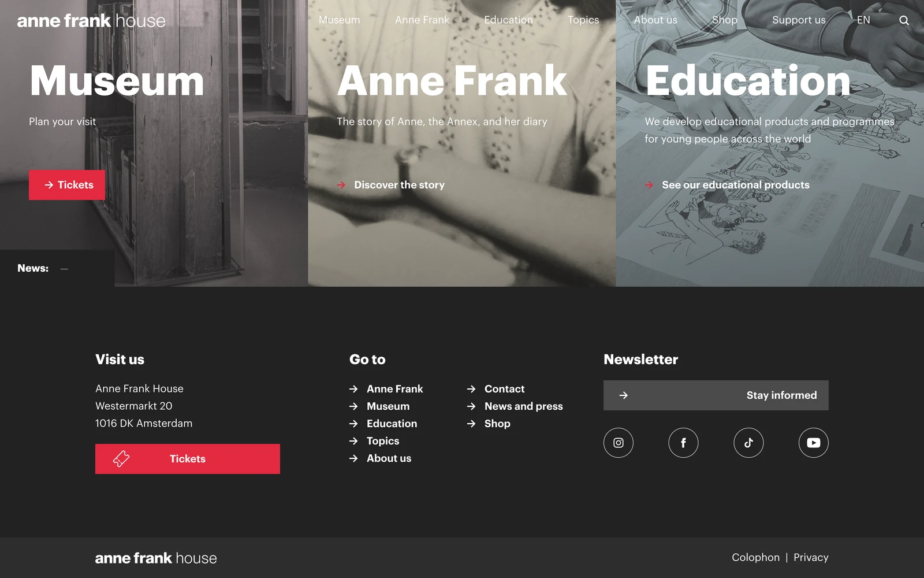
Task: Click the wide Tickets button under Visit us
Action: pos(188,459)
